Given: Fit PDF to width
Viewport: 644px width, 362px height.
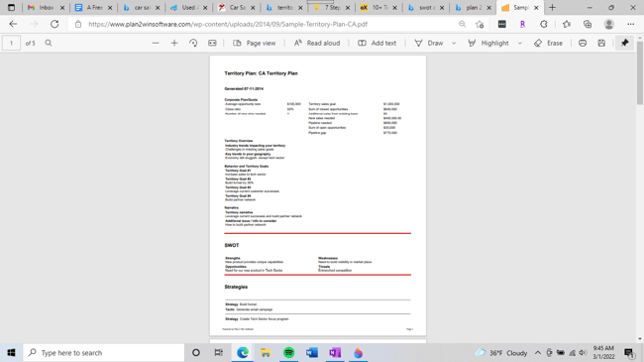Looking at the screenshot, I should [212, 43].
